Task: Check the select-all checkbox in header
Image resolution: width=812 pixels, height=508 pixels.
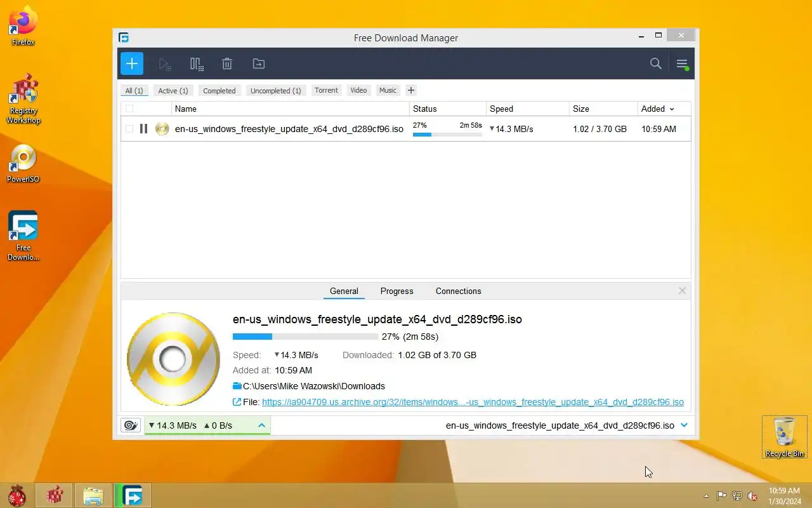Action: tap(129, 109)
